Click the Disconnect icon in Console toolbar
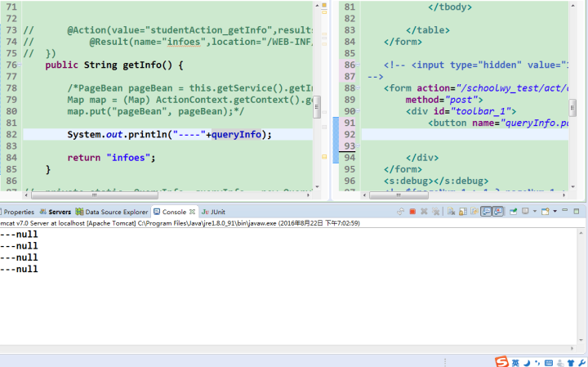This screenshot has height=367, width=588. click(x=400, y=212)
